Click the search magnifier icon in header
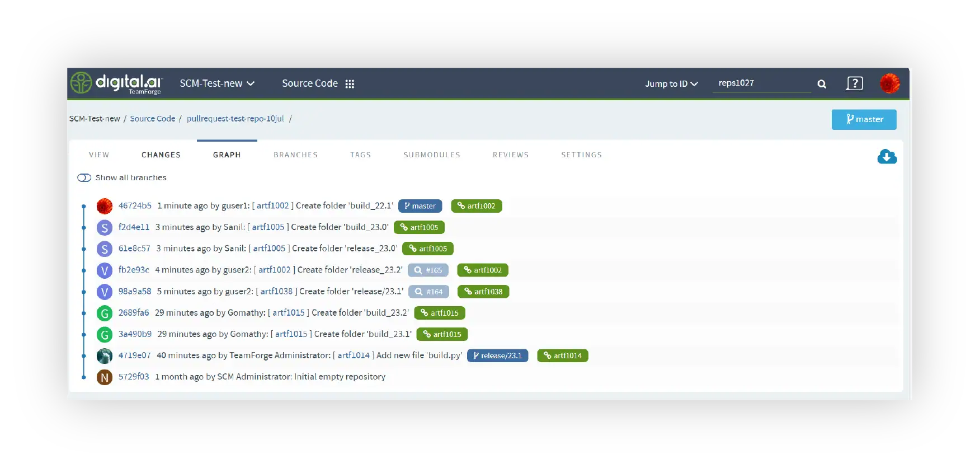The image size is (980, 468). [822, 84]
